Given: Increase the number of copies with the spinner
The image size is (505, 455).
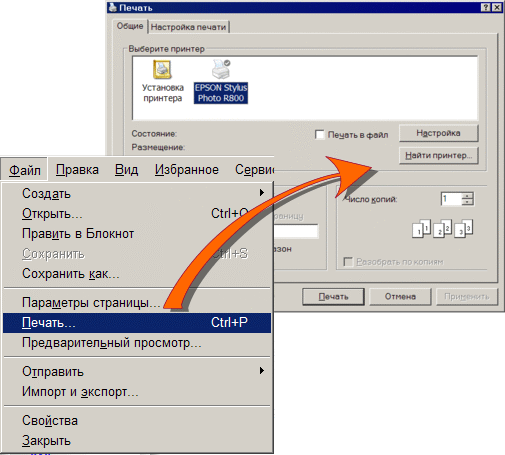Looking at the screenshot, I should [467, 196].
